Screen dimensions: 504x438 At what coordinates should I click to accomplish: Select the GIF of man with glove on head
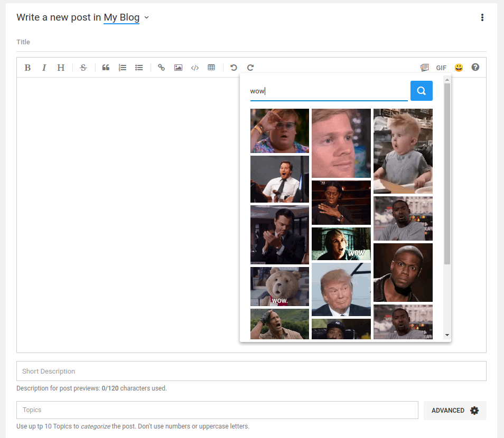(279, 324)
